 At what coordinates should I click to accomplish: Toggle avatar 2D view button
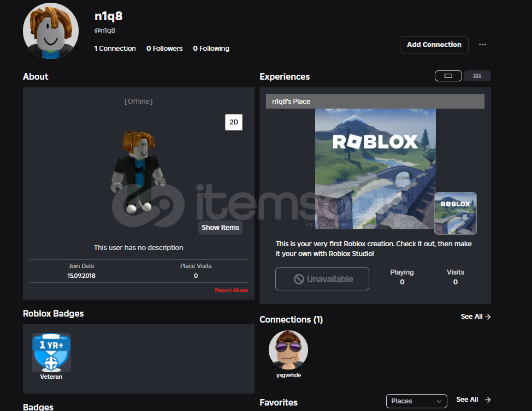(234, 122)
